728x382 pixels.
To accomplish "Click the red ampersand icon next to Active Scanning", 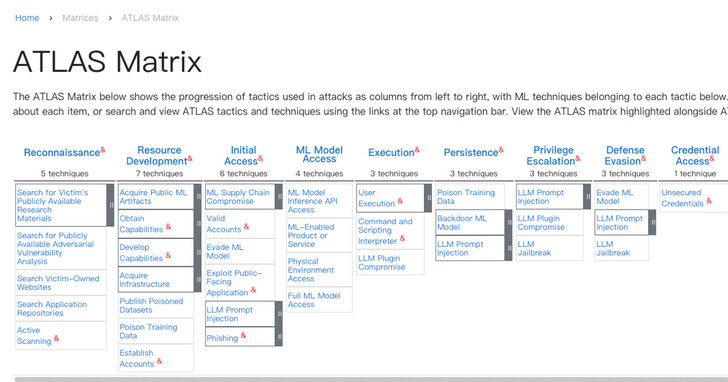I will pos(56,338).
